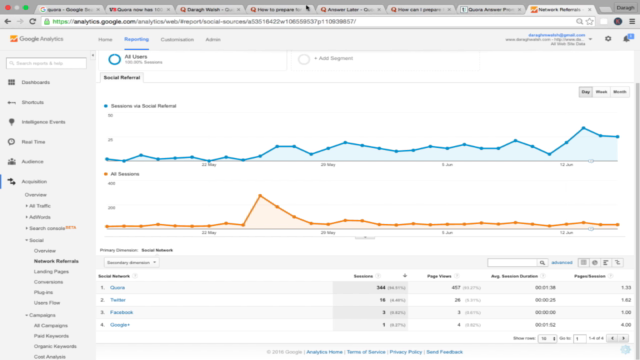Select the Day graph interval

coord(586,92)
